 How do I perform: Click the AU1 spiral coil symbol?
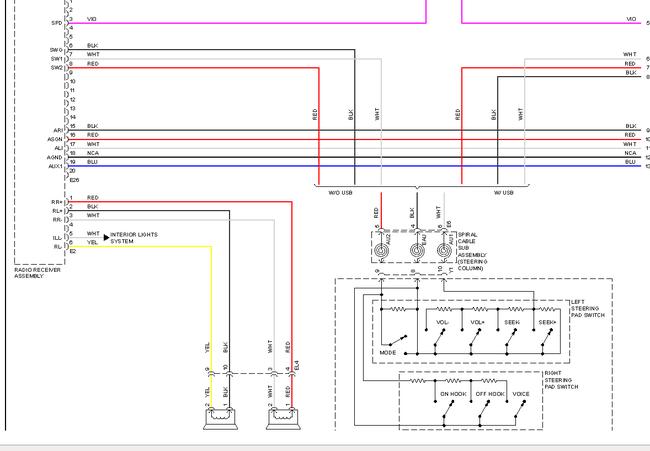tap(444, 251)
